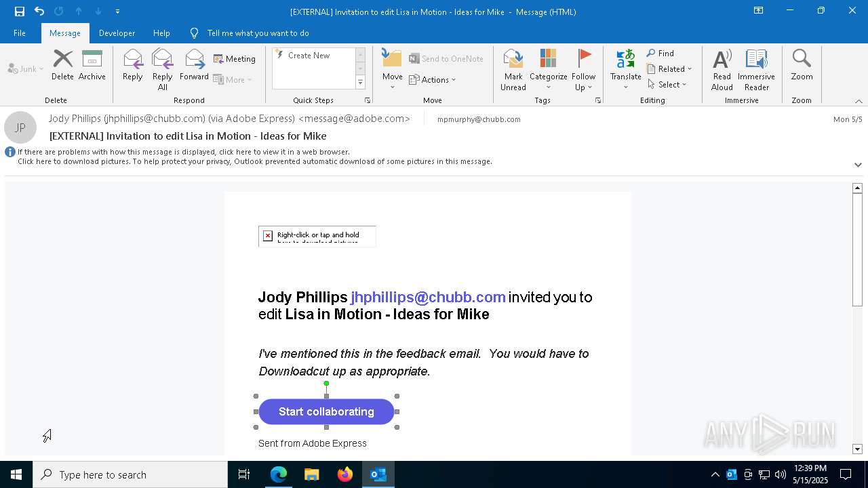Open the Follow Up flag menu
868x488 pixels.
583,70
